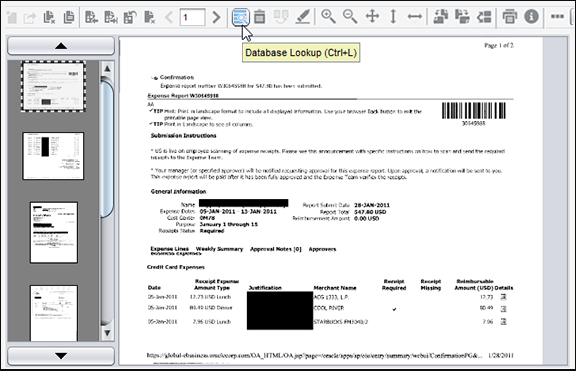Viewport: 576px width, 371px height.
Task: Select the four-way pan arrows tool
Action: [372, 17]
